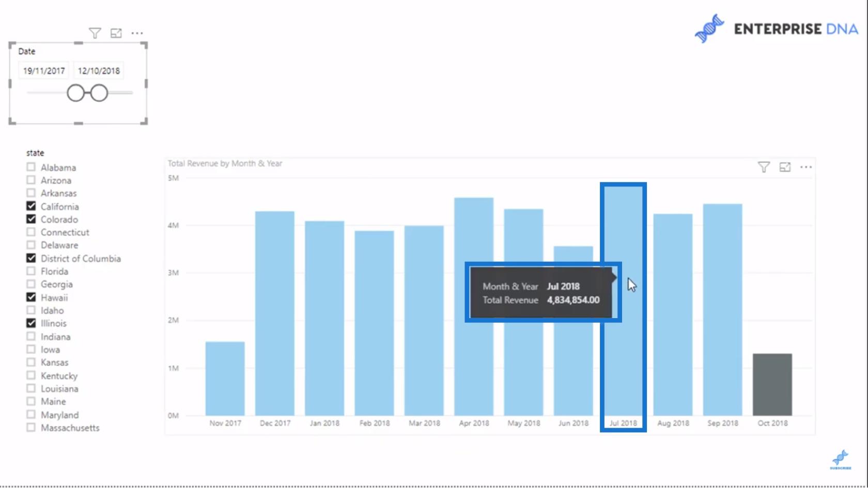
Task: Uncheck the Colorado checkbox
Action: (x=31, y=219)
